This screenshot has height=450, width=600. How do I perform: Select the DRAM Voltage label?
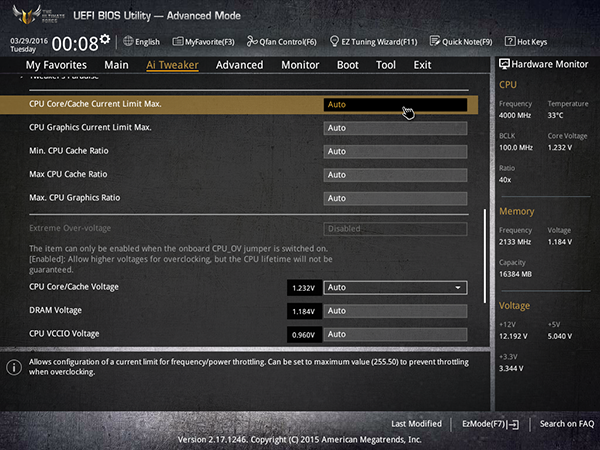pyautogui.click(x=55, y=310)
